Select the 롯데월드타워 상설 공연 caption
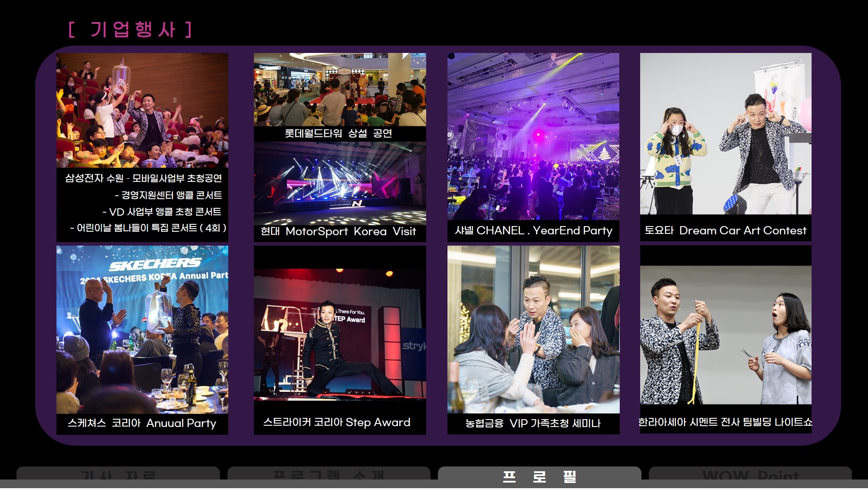The width and height of the screenshot is (868, 496). [339, 134]
